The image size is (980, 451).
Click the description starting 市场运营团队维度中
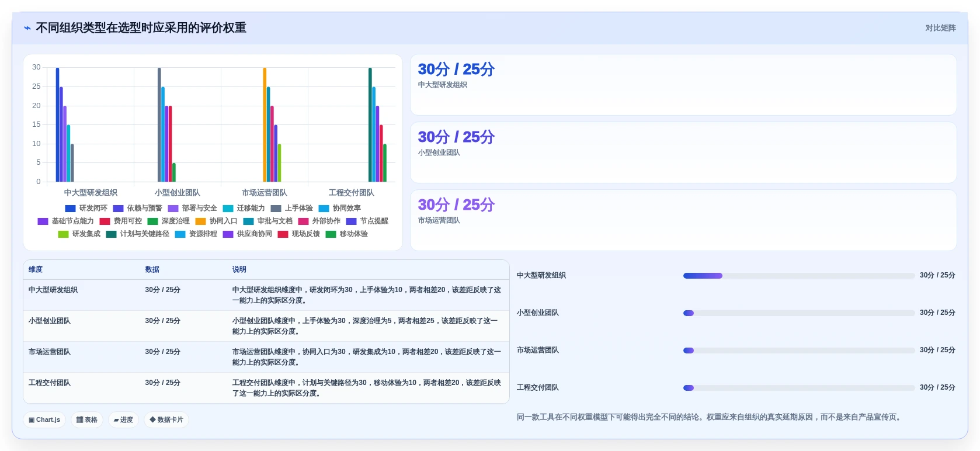pyautogui.click(x=367, y=357)
